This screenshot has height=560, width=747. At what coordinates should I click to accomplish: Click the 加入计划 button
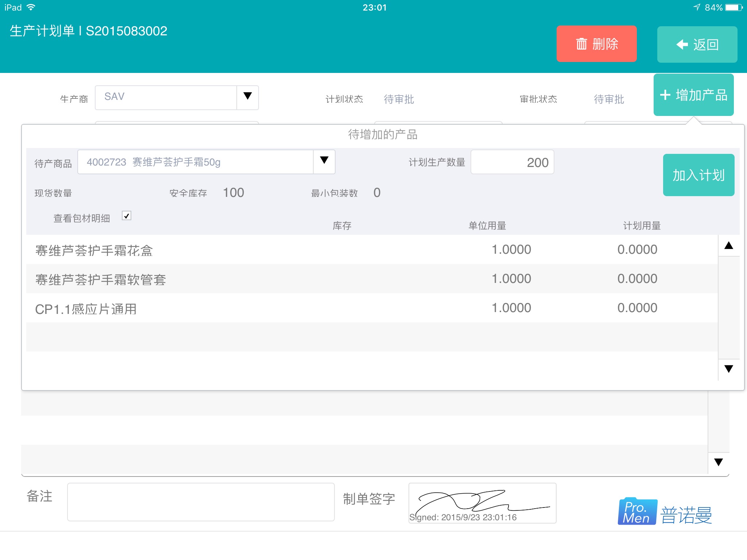698,175
